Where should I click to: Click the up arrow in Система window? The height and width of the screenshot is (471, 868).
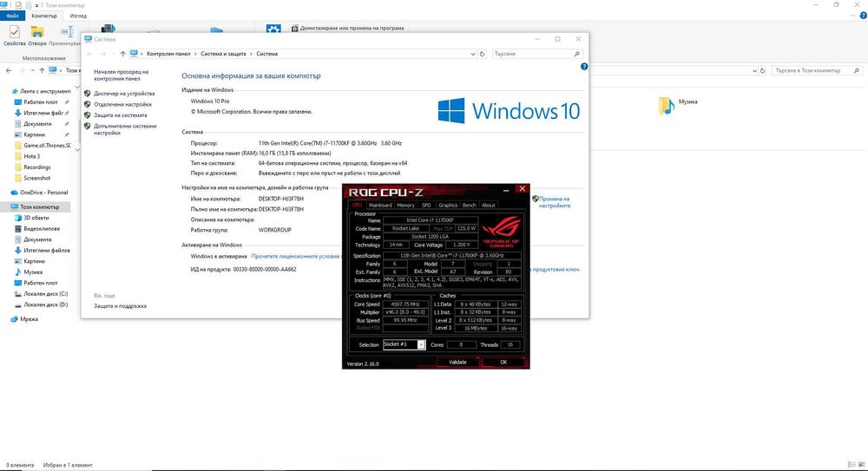122,54
